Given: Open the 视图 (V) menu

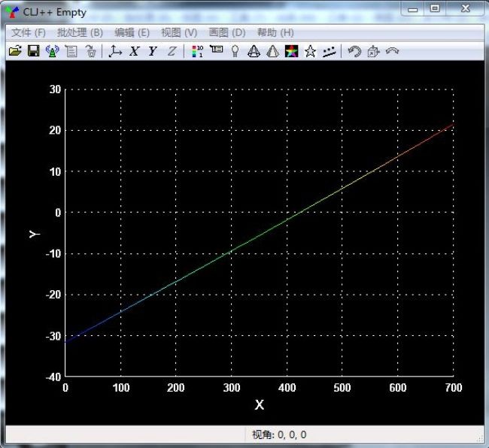Looking at the screenshot, I should [179, 32].
